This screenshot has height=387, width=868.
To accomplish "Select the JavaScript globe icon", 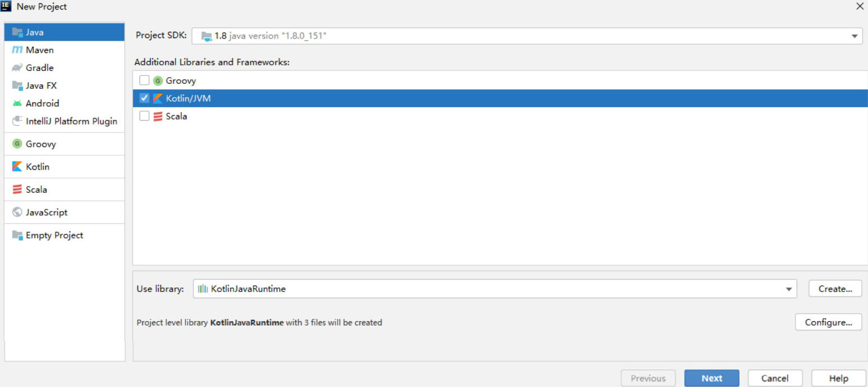I will tap(17, 213).
